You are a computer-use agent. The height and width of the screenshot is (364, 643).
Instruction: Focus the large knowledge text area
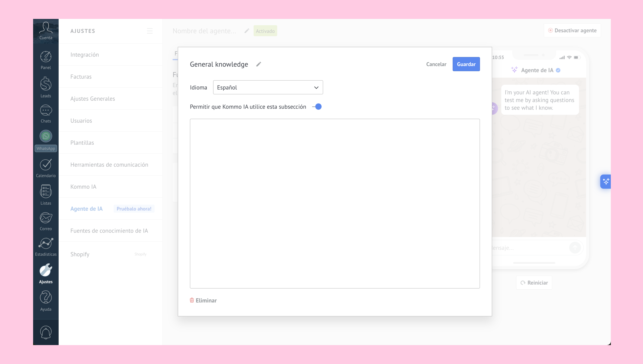[x=335, y=204]
